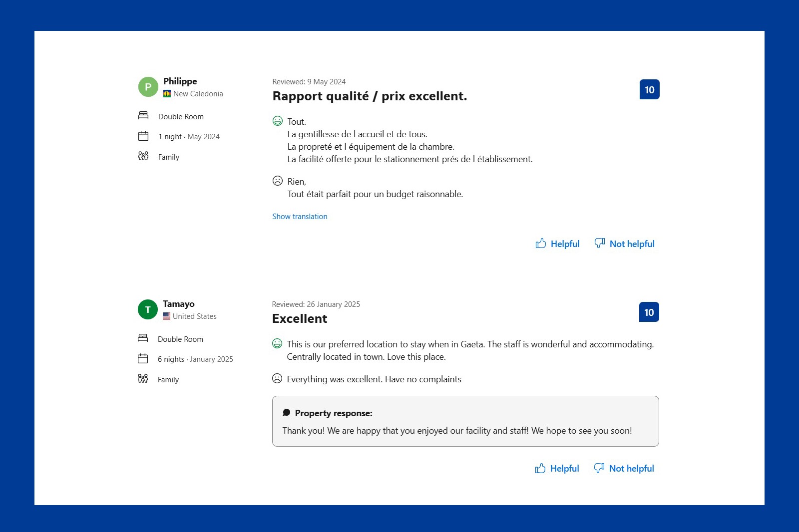Mark Tamayo's review as Not helpful
Screen dimensions: 799x532
click(624, 468)
